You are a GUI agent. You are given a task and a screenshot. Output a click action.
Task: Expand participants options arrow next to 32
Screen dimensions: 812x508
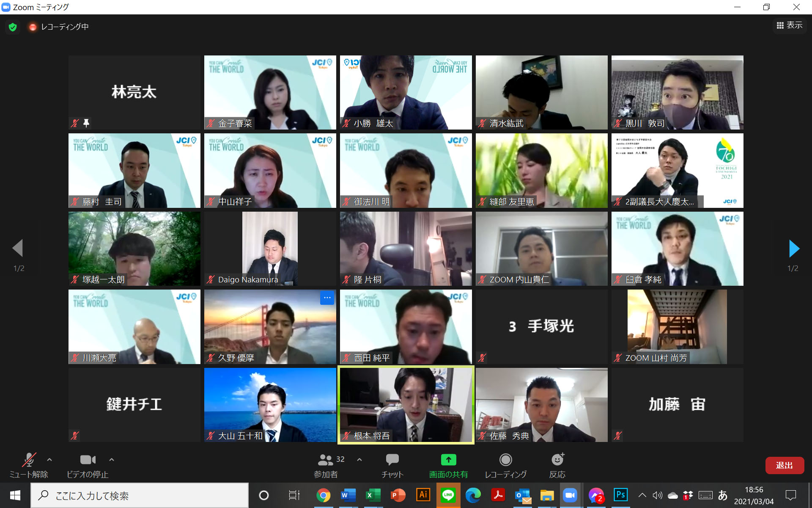[x=359, y=459]
